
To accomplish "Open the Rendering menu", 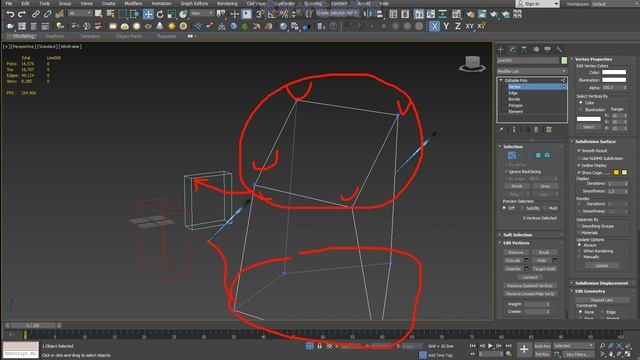I will click(227, 3).
